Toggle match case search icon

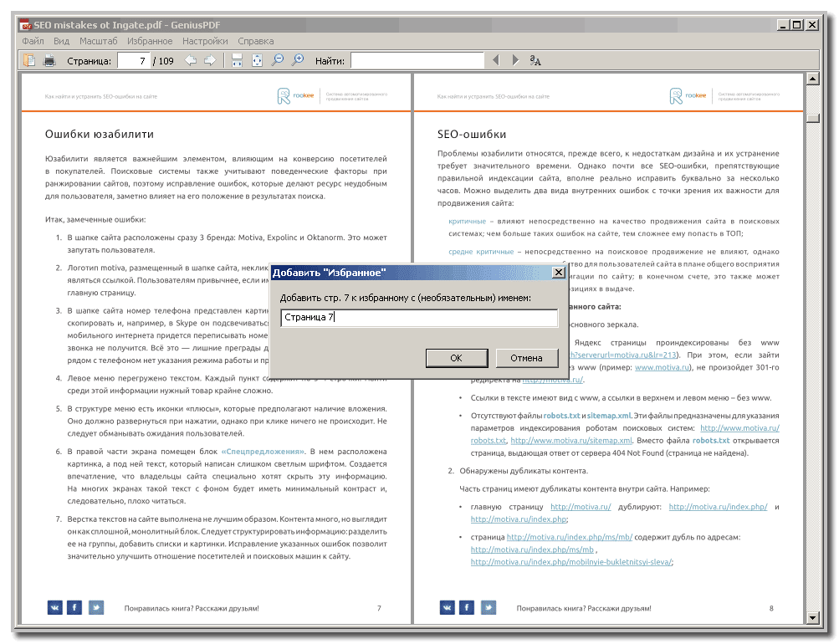[x=535, y=60]
